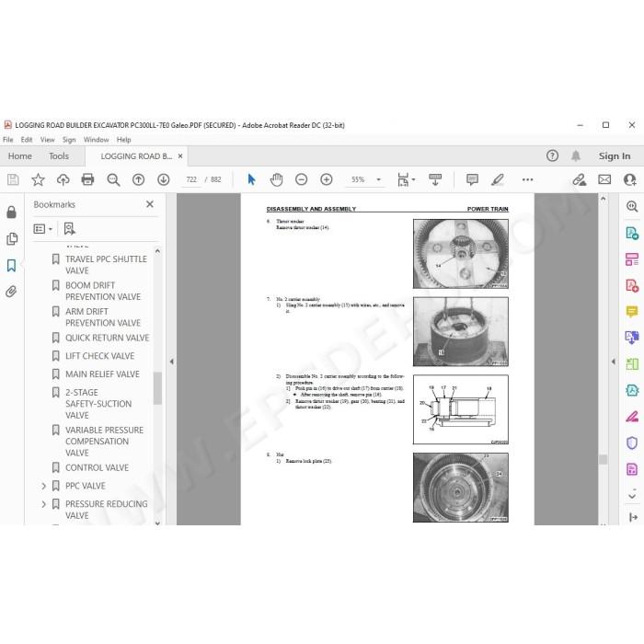The image size is (644, 644).
Task: Toggle the bookmarks panel icon
Action: tap(11, 265)
